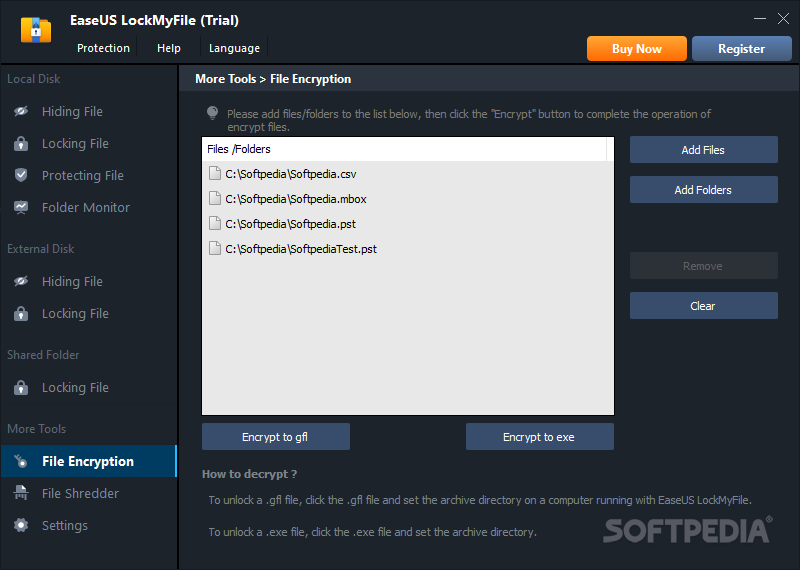Click the lightbulb hint icon
This screenshot has width=800, height=570.
coord(212,113)
